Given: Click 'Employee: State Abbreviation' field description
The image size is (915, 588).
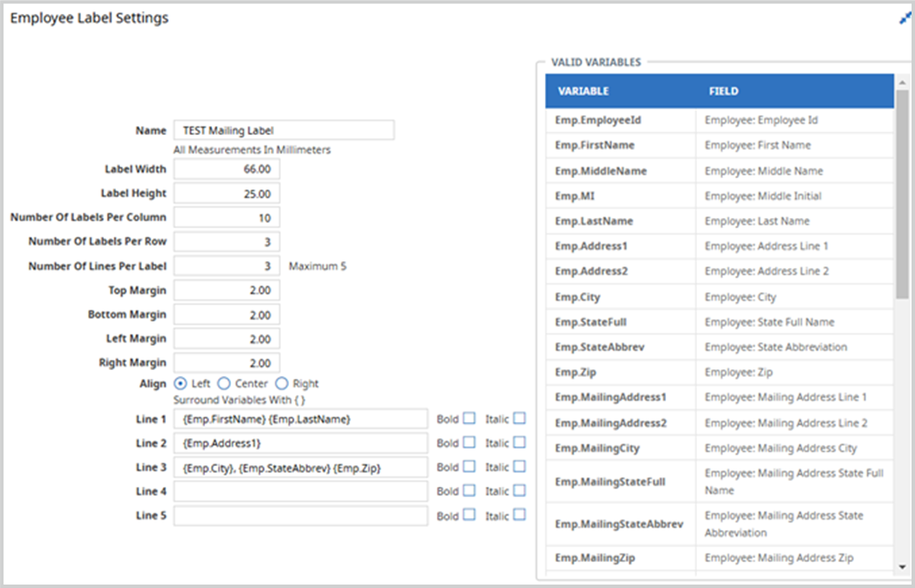Looking at the screenshot, I should 776,347.
